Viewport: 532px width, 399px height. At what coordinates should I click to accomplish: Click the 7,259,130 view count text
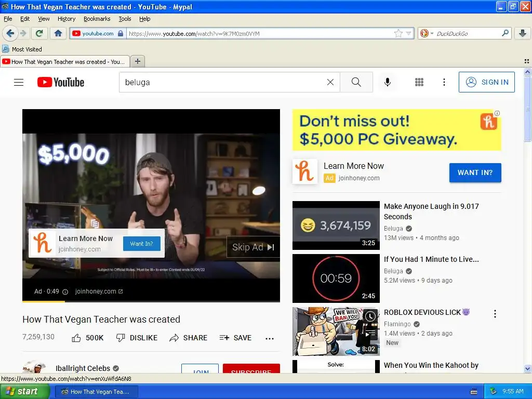[38, 337]
